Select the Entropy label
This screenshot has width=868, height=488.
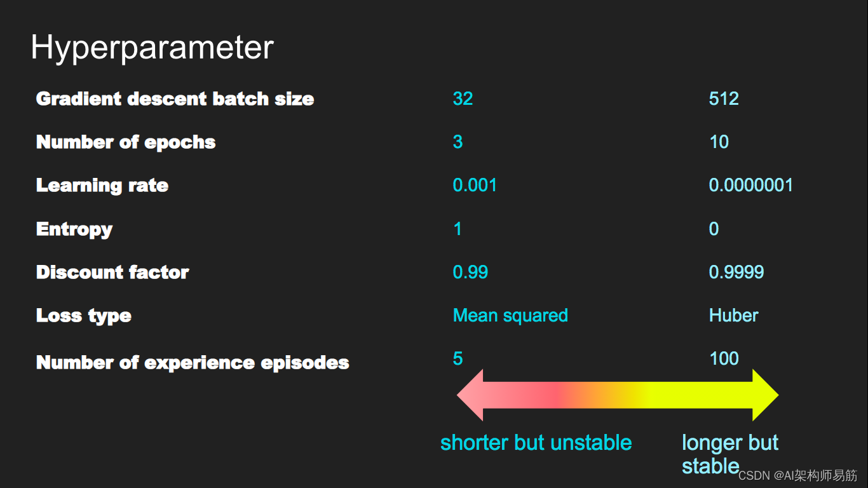[x=74, y=229]
